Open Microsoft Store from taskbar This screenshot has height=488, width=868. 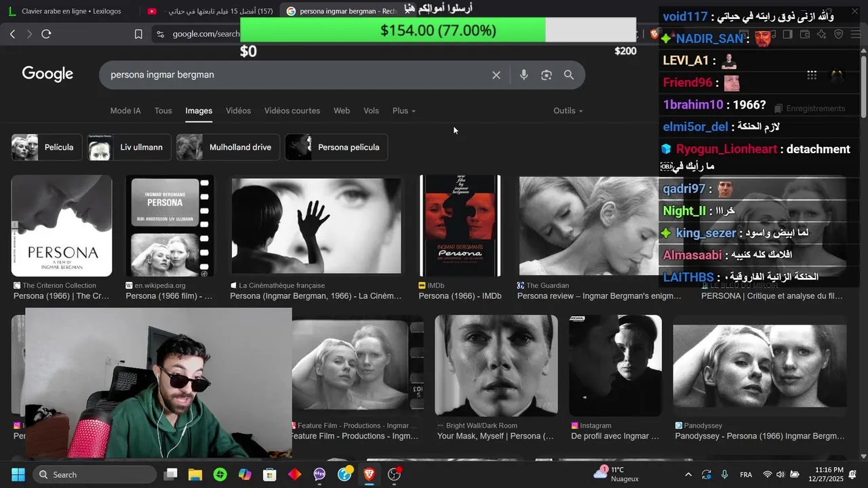pyautogui.click(x=270, y=474)
